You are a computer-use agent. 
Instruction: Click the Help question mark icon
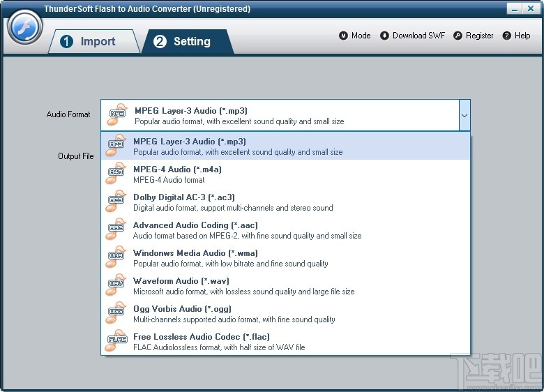pyautogui.click(x=506, y=36)
